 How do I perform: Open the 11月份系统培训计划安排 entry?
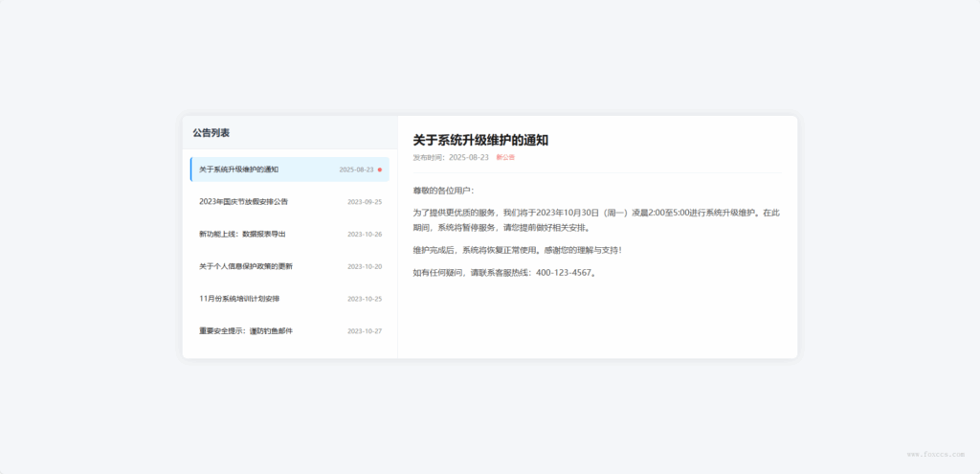tap(239, 299)
